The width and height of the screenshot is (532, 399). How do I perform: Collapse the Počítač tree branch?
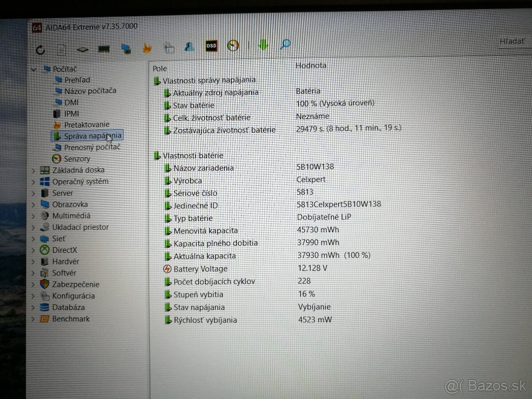[x=33, y=70]
